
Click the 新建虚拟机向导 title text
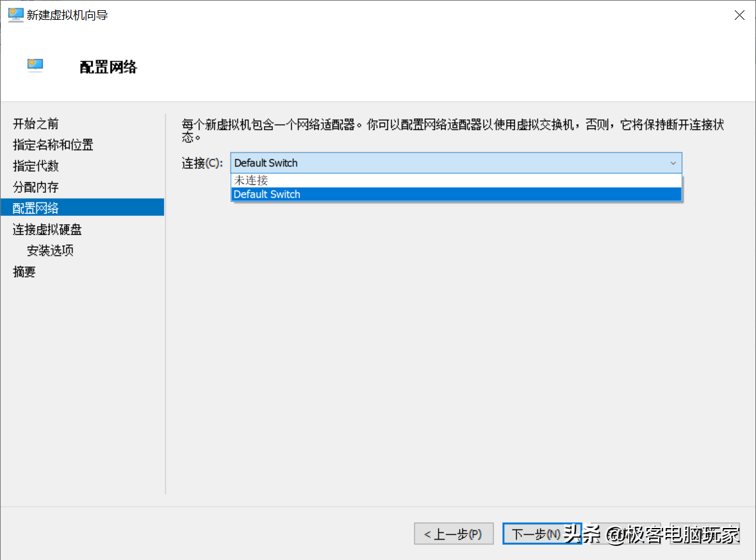67,15
